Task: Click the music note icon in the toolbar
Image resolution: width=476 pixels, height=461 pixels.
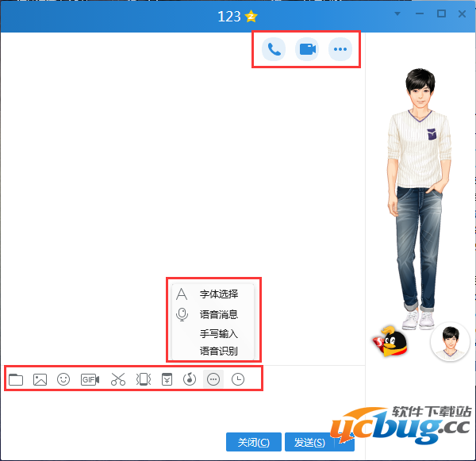Action: coord(189,379)
